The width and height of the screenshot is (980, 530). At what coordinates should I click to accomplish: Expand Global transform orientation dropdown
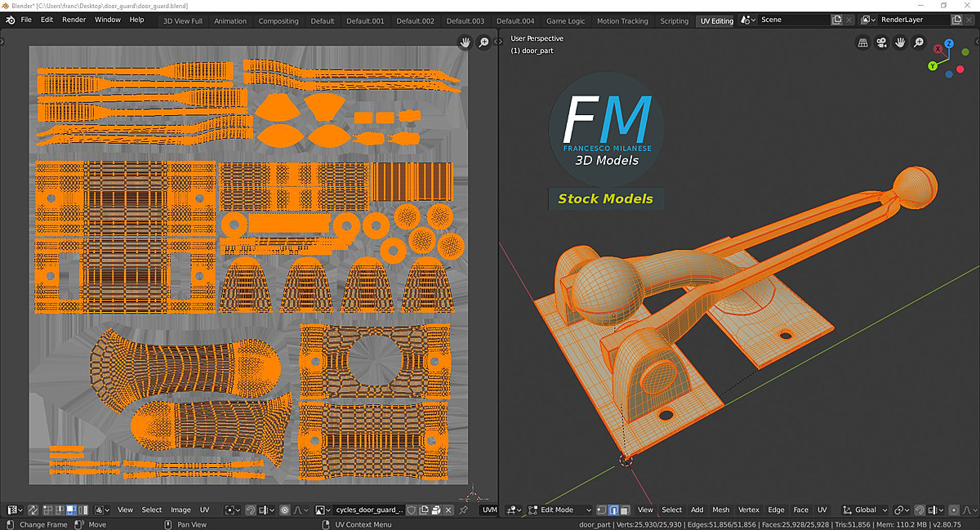(866, 510)
